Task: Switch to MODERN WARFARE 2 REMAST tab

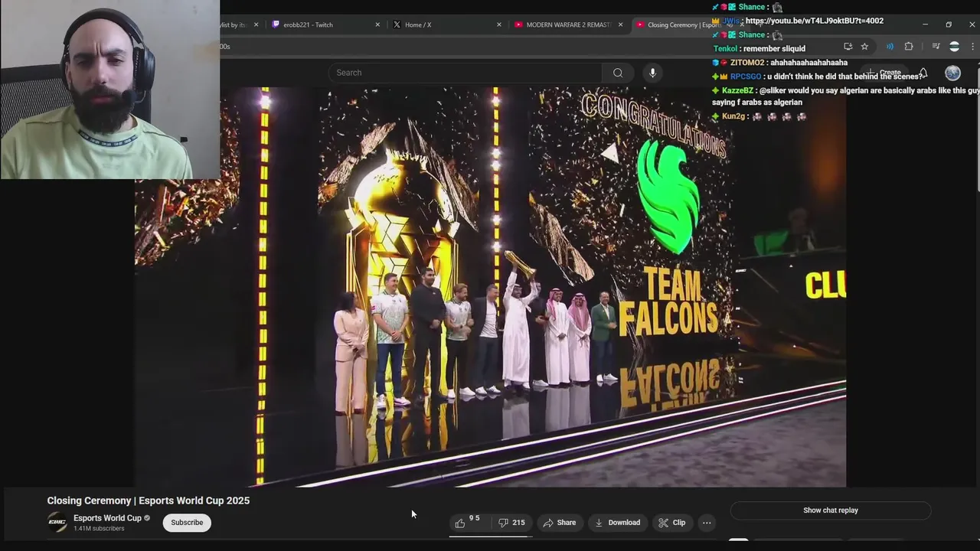Action: (568, 24)
